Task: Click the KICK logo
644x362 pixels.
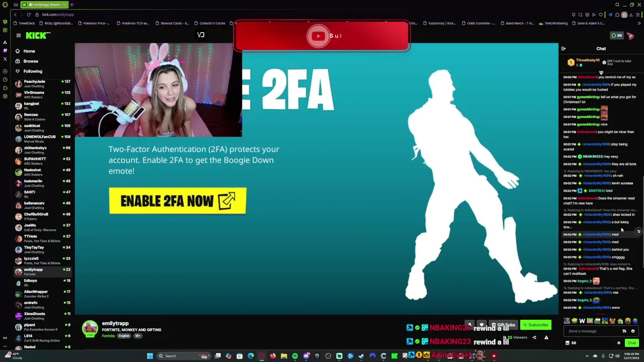Action: (38, 35)
